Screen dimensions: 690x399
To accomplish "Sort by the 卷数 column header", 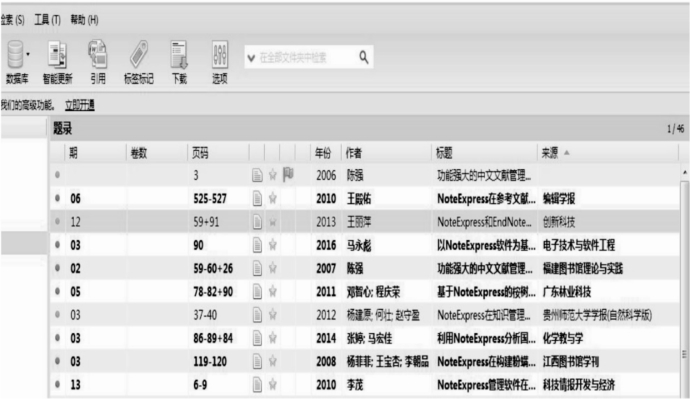I will [139, 153].
